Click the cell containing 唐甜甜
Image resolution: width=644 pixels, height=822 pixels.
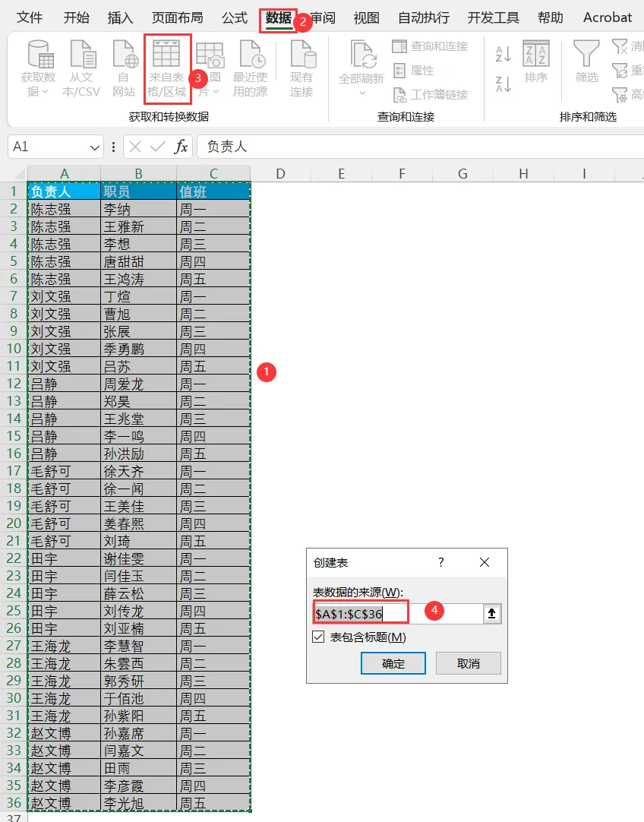pyautogui.click(x=138, y=261)
